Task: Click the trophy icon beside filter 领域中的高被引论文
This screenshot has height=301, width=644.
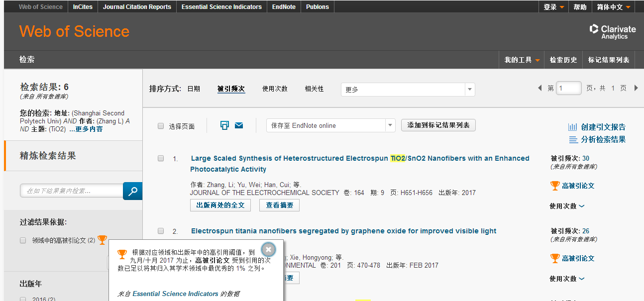Action: click(102, 240)
